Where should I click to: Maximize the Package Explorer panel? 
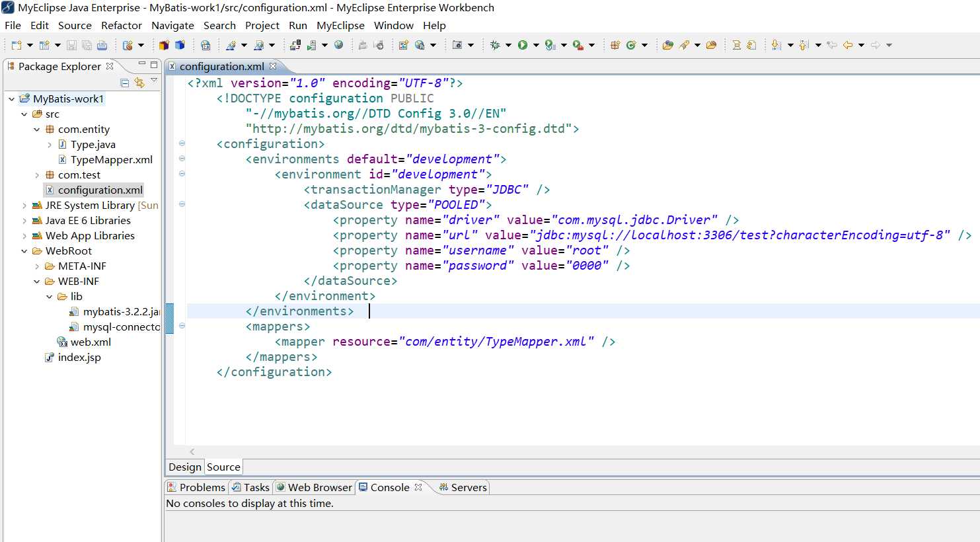[154, 65]
